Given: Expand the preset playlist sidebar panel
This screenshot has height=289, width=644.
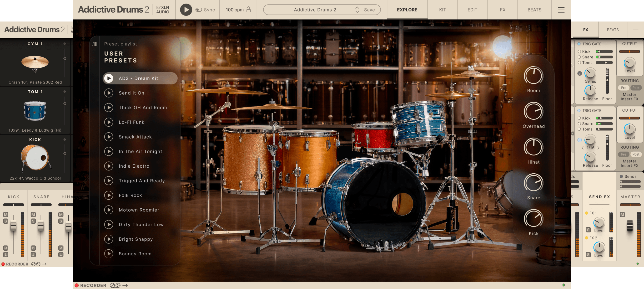Looking at the screenshot, I should [x=95, y=44].
